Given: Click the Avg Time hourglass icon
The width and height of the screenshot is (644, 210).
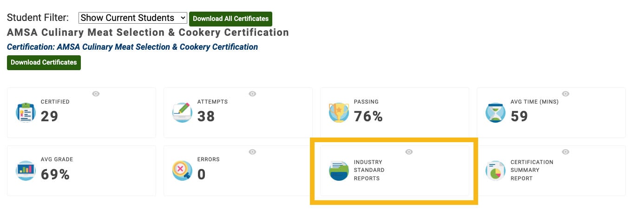Looking at the screenshot, I should [x=495, y=112].
